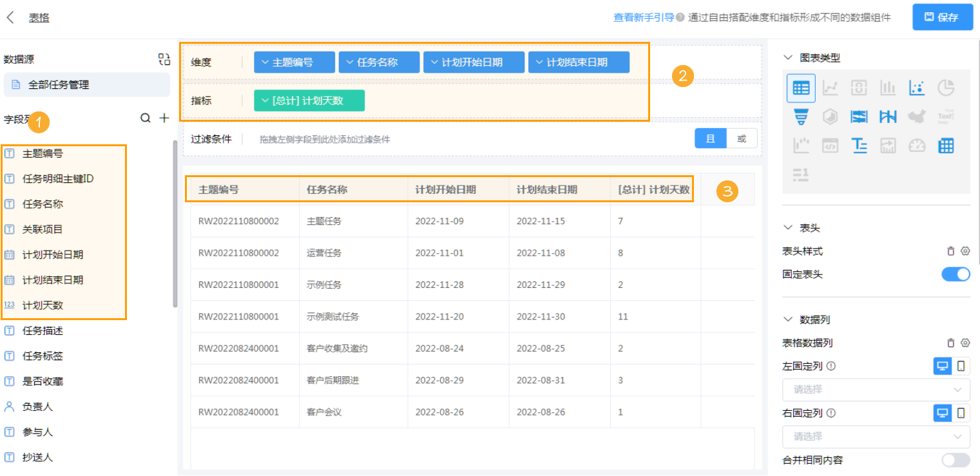The width and height of the screenshot is (980, 476).
Task: Switch filter logic to 或
Action: click(741, 138)
